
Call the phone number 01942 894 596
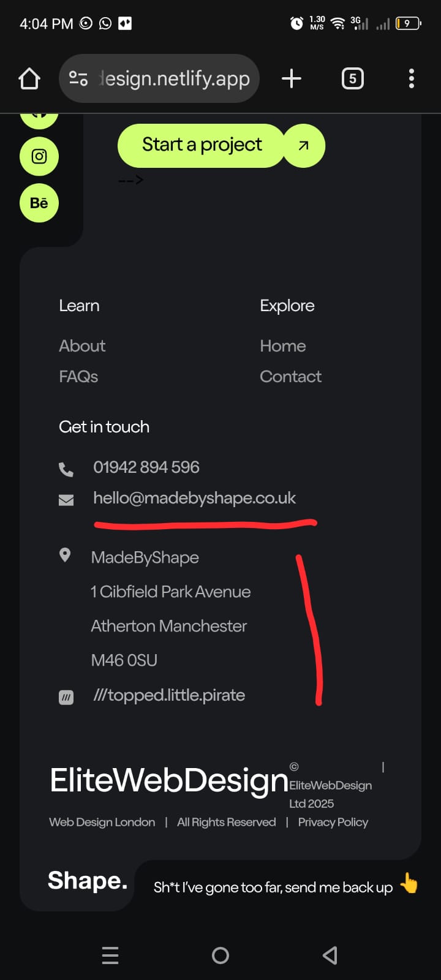(146, 467)
